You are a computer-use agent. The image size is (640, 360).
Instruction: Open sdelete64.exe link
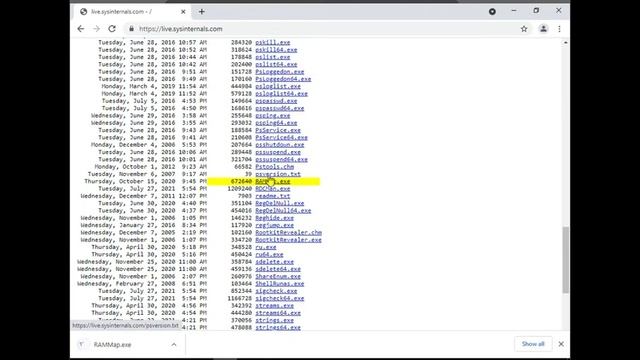(x=278, y=269)
